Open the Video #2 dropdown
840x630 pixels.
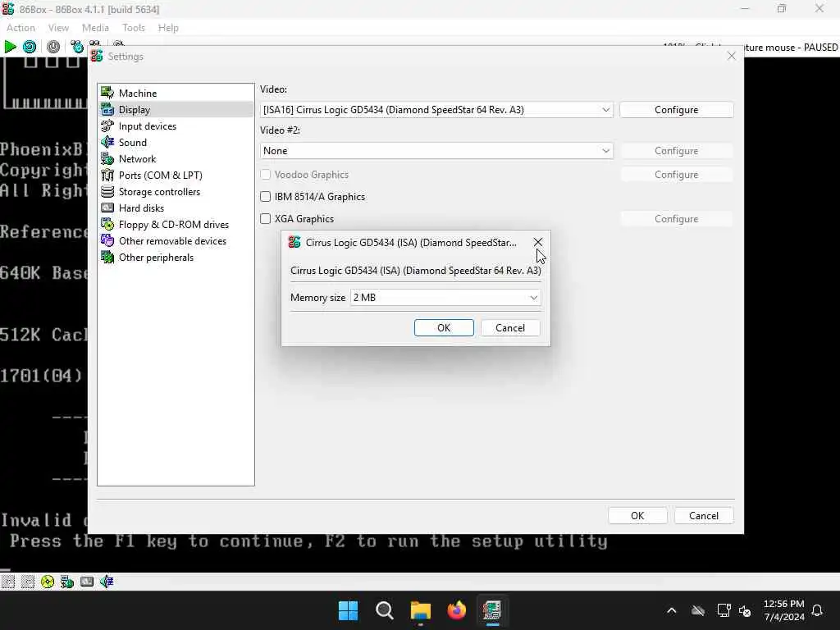[436, 151]
